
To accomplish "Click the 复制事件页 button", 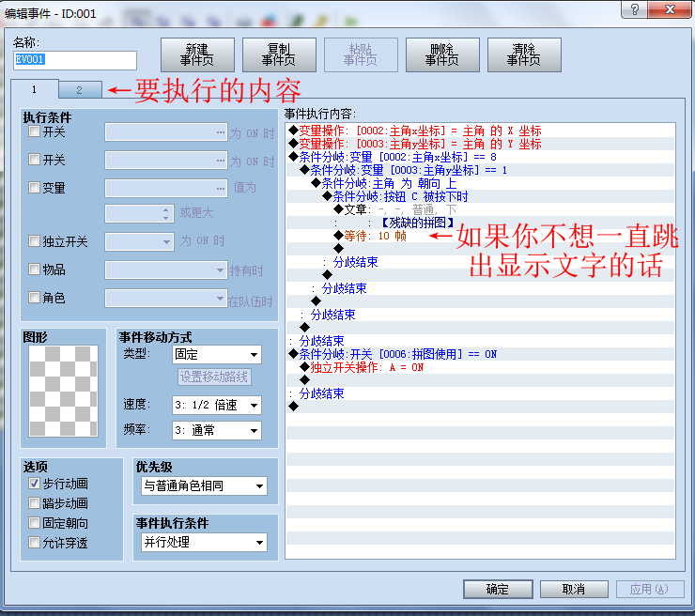I will point(279,55).
